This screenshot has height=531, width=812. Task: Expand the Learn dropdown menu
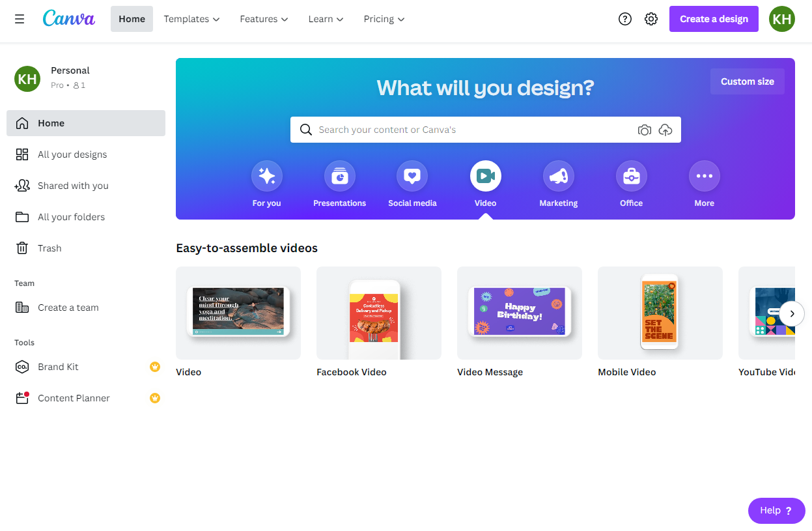[x=326, y=19]
